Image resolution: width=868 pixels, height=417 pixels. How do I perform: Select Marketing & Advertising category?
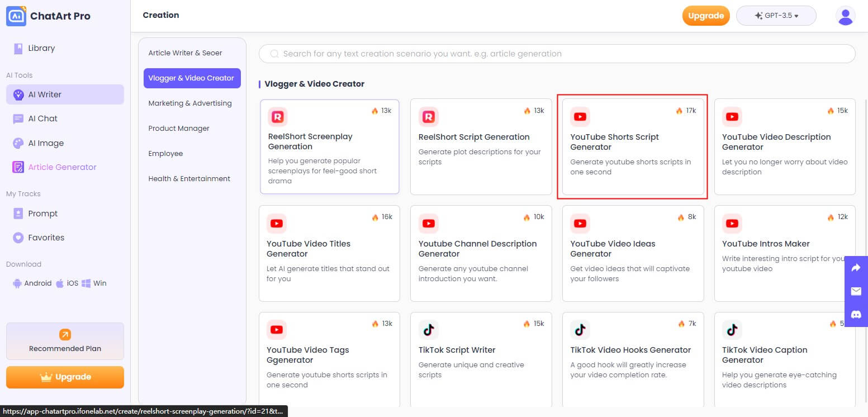point(192,103)
